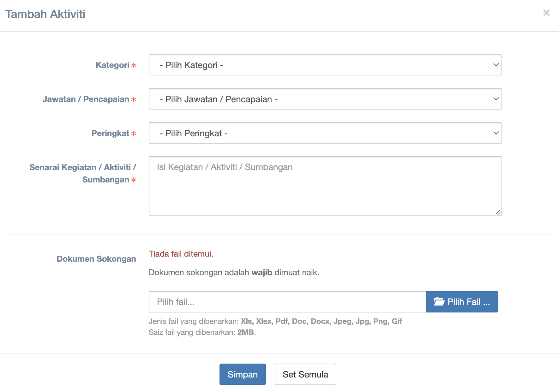Click the Tambah Aktiviti dialog title

(45, 14)
